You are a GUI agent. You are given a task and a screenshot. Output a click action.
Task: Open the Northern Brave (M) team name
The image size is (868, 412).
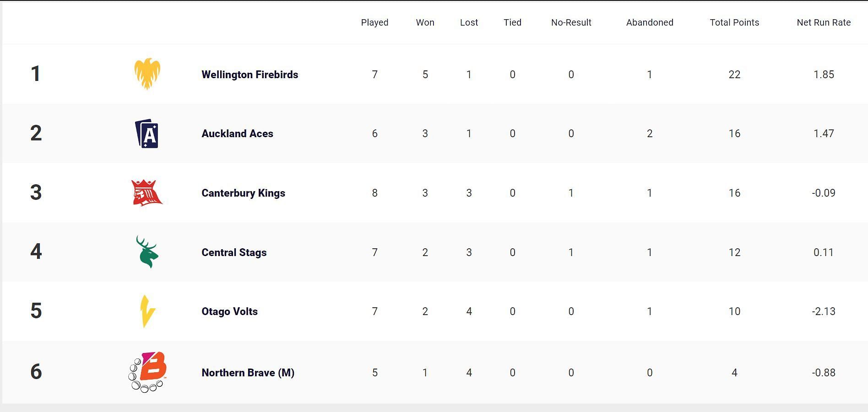[248, 373]
